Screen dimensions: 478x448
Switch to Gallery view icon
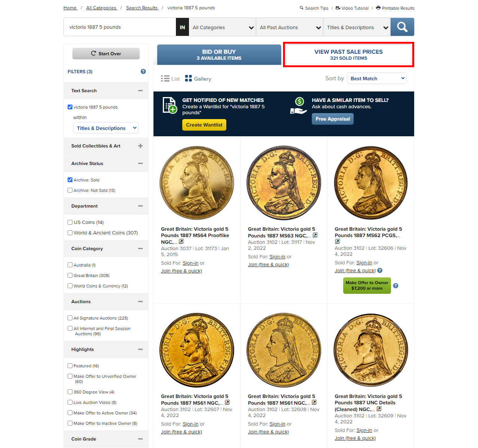pos(188,78)
